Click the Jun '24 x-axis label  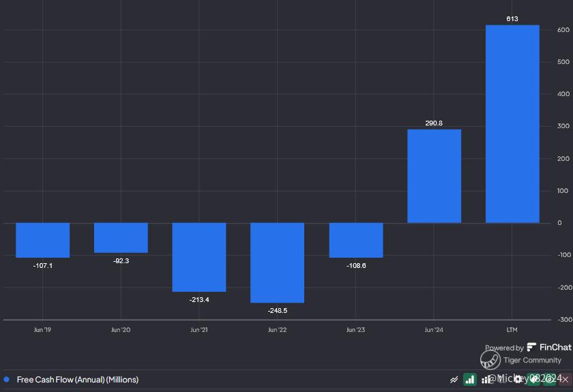click(x=434, y=330)
